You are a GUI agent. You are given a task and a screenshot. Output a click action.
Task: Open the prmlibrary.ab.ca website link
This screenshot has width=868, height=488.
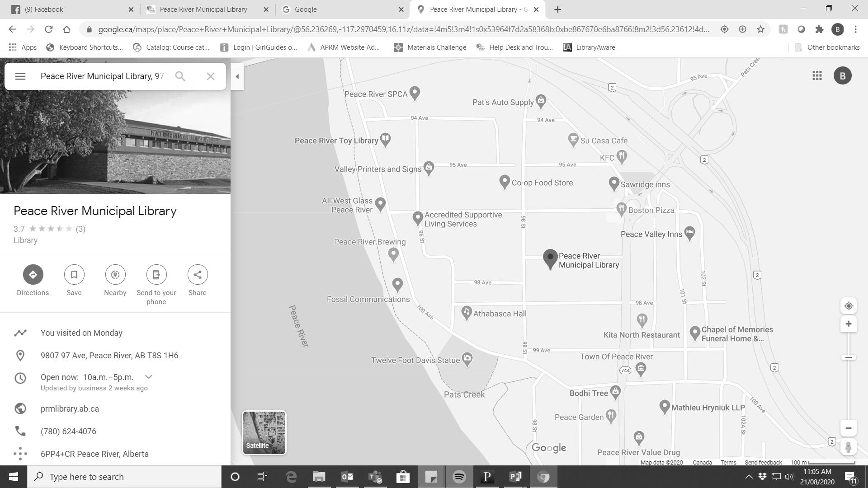coord(70,409)
